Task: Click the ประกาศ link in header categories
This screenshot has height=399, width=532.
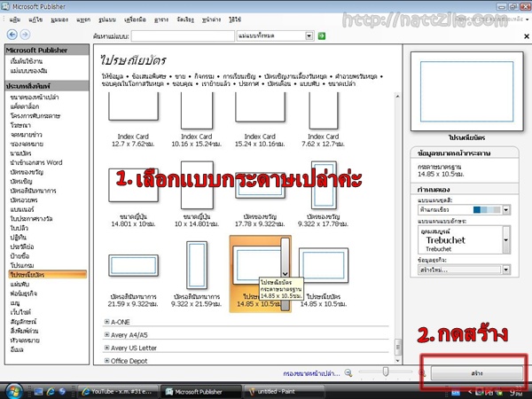Action: (x=248, y=83)
